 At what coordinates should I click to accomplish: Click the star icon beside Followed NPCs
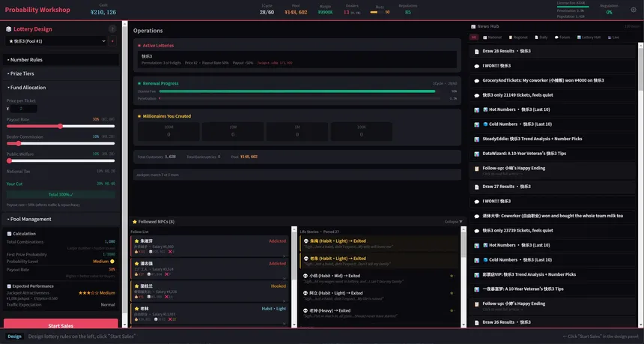coord(134,222)
